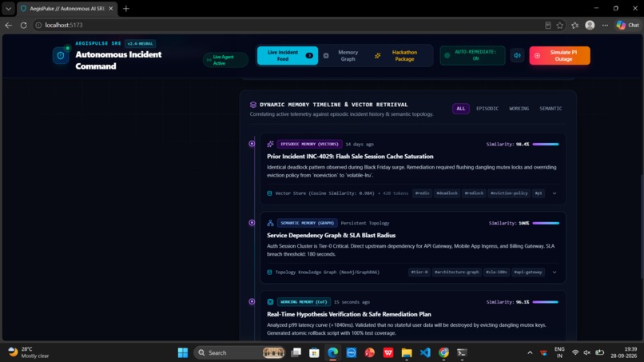Expand the INC-4029 episodic memory card
This screenshot has width=644, height=362.
click(555, 193)
